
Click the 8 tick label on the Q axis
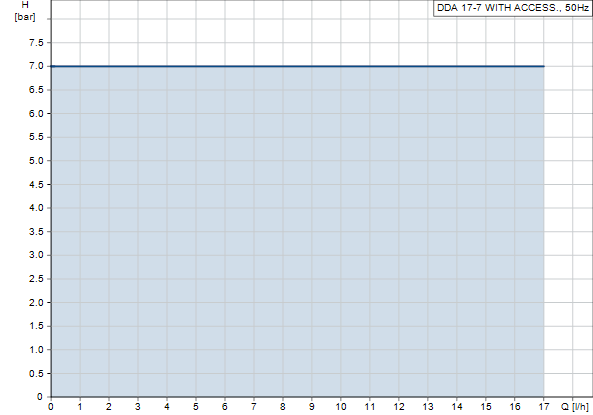283,407
